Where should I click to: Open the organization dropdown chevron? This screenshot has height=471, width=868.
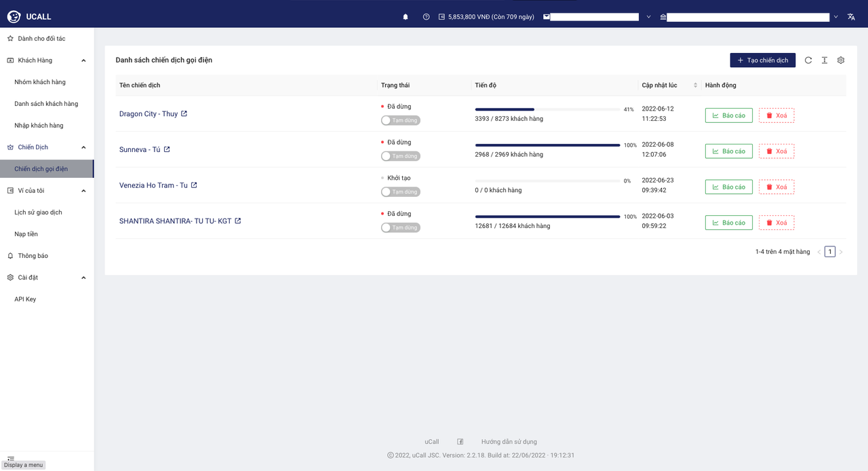pyautogui.click(x=835, y=17)
